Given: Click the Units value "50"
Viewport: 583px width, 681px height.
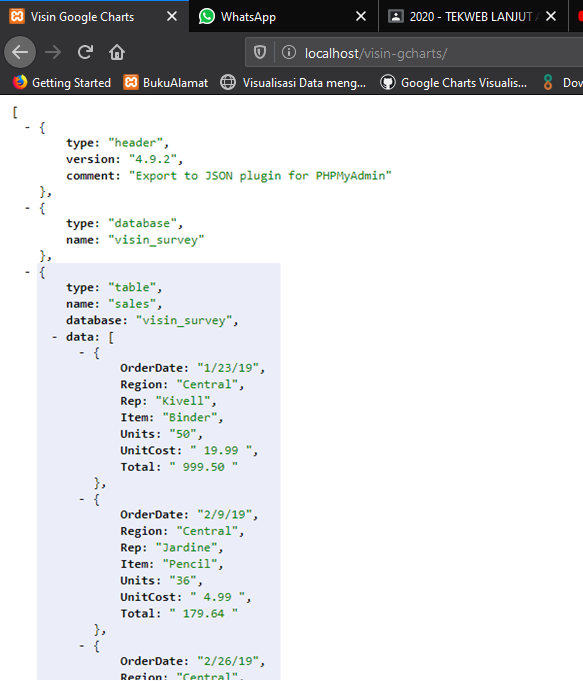Looking at the screenshot, I should coord(183,434).
